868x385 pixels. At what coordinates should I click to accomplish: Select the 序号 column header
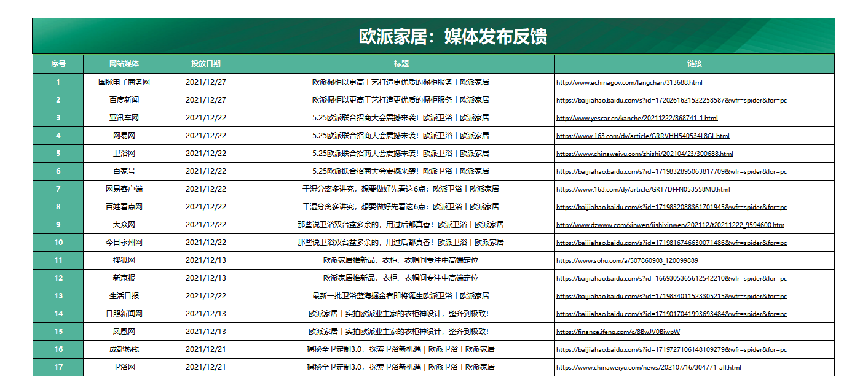click(58, 64)
